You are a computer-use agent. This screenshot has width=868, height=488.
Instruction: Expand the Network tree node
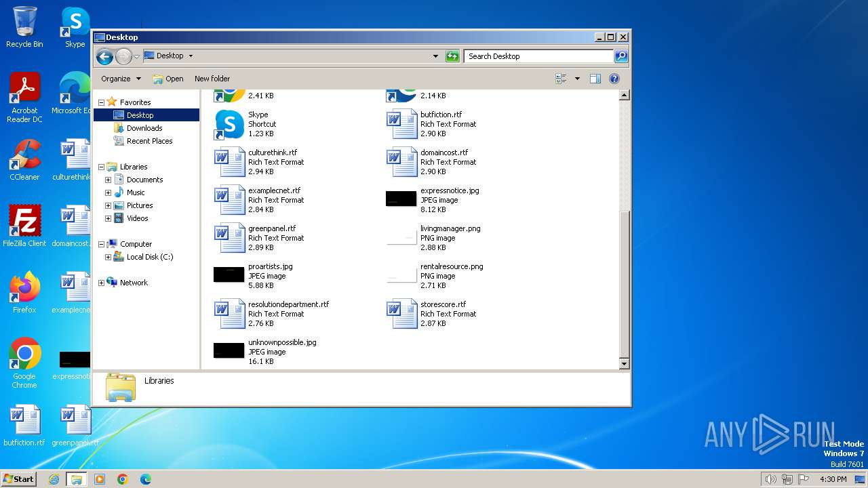coord(101,283)
